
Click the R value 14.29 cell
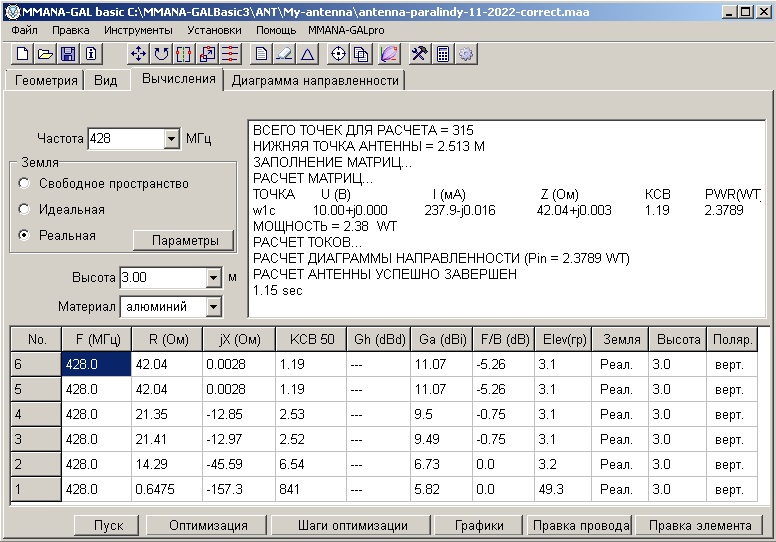point(167,464)
